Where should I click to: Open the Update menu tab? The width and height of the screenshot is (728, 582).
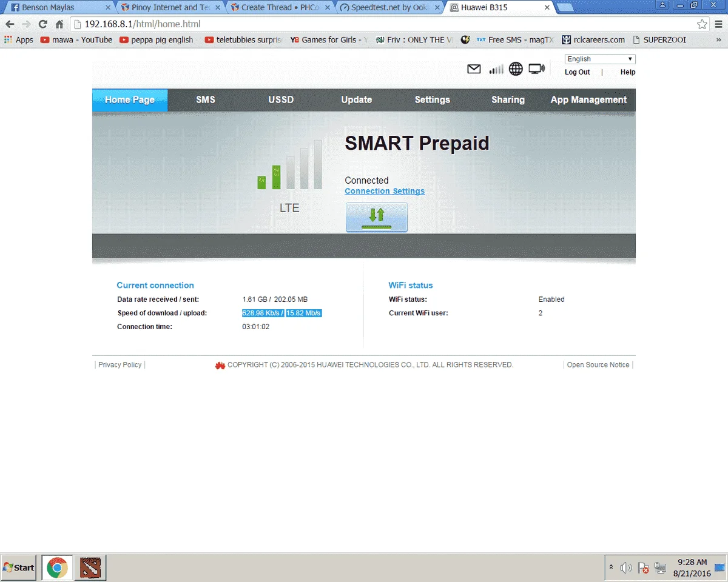click(357, 100)
